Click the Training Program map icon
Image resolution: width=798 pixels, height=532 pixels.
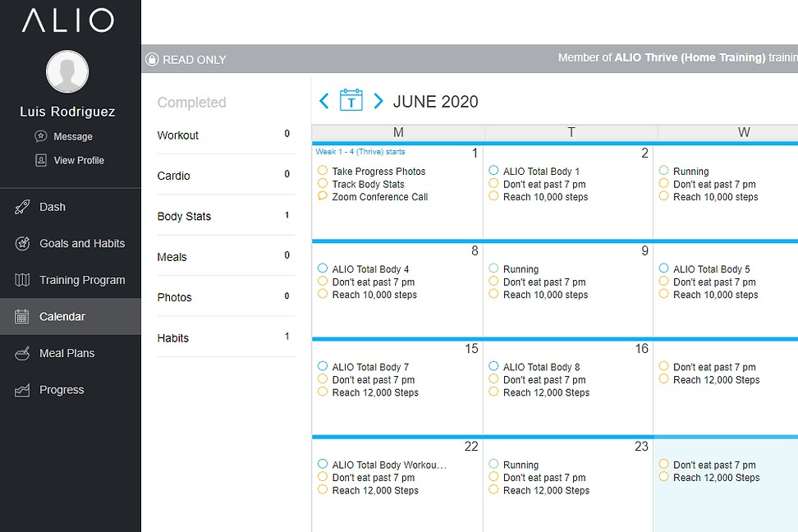point(22,280)
